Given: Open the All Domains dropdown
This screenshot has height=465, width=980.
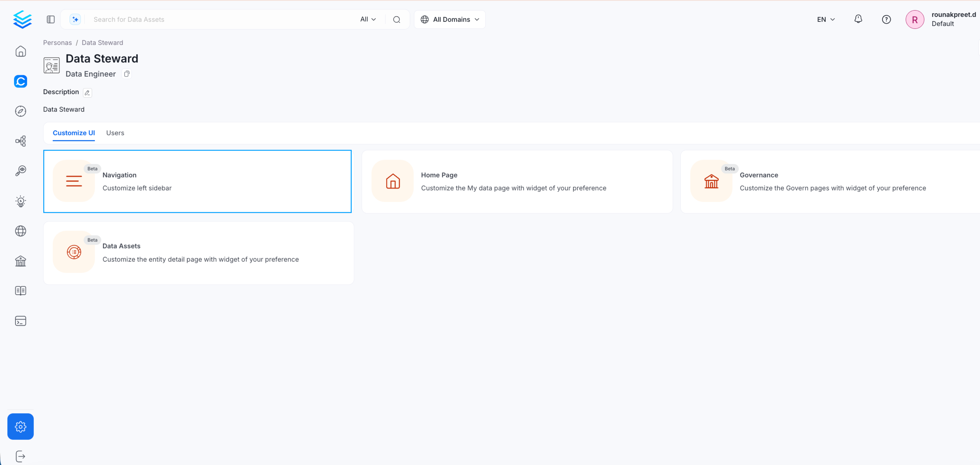Looking at the screenshot, I should (x=450, y=19).
